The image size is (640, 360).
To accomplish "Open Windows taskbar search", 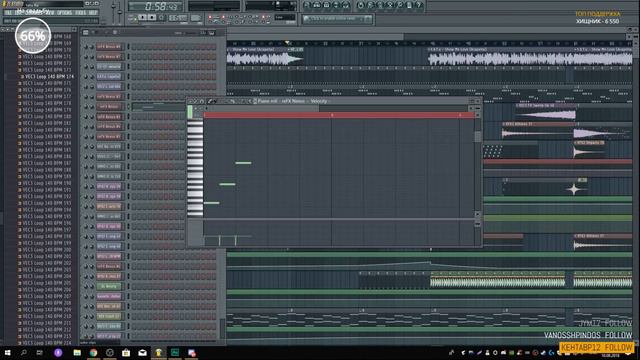I will pos(24,353).
